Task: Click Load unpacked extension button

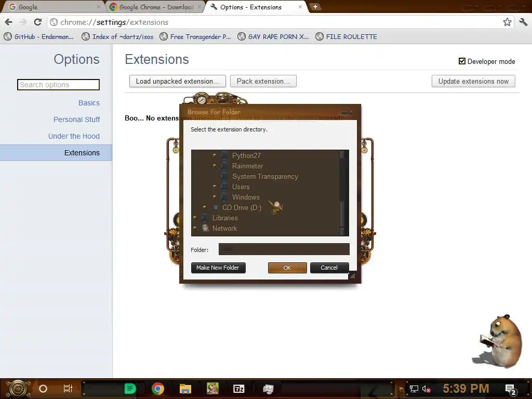Action: [178, 81]
